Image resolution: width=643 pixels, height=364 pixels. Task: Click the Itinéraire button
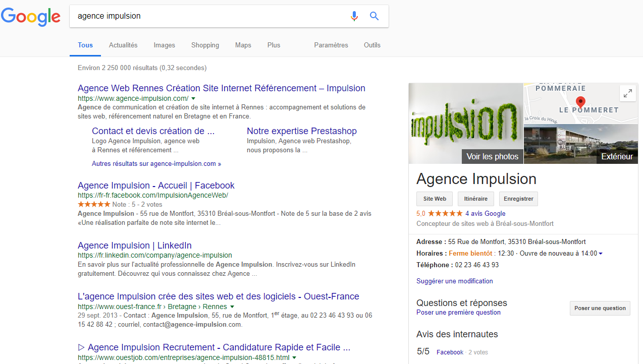click(475, 199)
